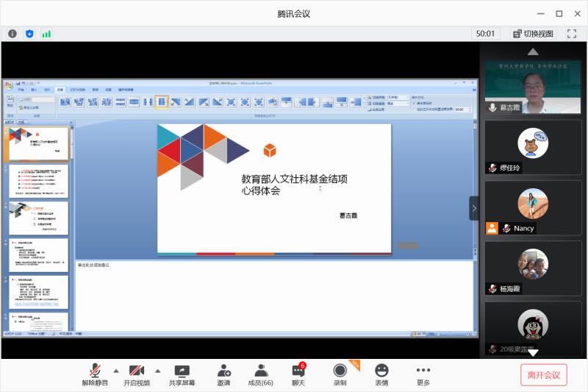This screenshot has height=392, width=588.
Task: Open the 邀请 invite option
Action: coord(223,375)
